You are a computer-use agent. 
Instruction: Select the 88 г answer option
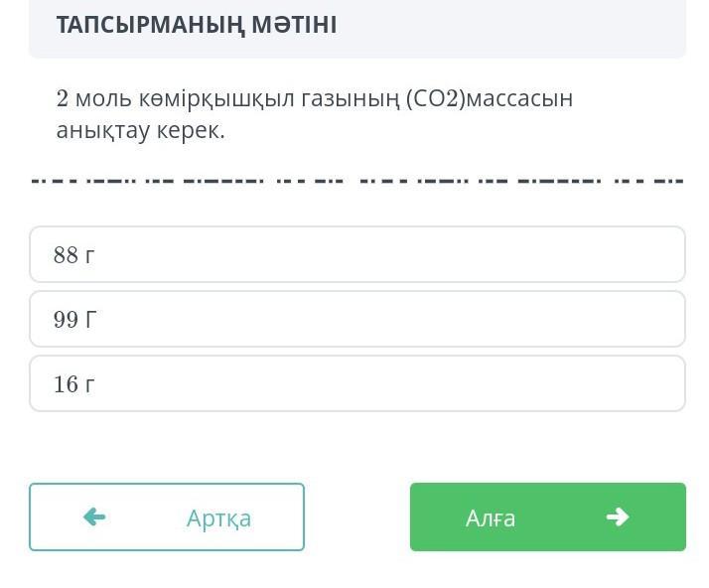pos(356,254)
